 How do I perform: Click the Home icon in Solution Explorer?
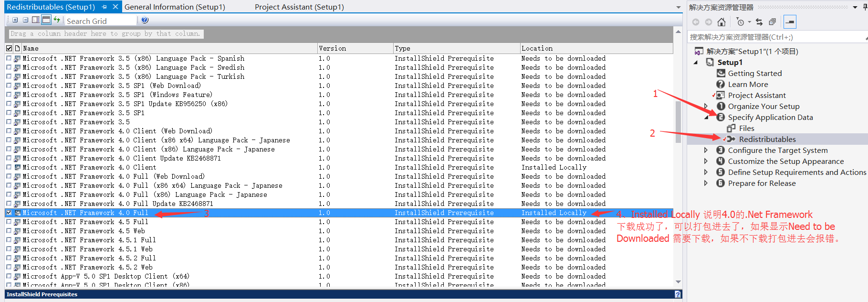tap(722, 22)
